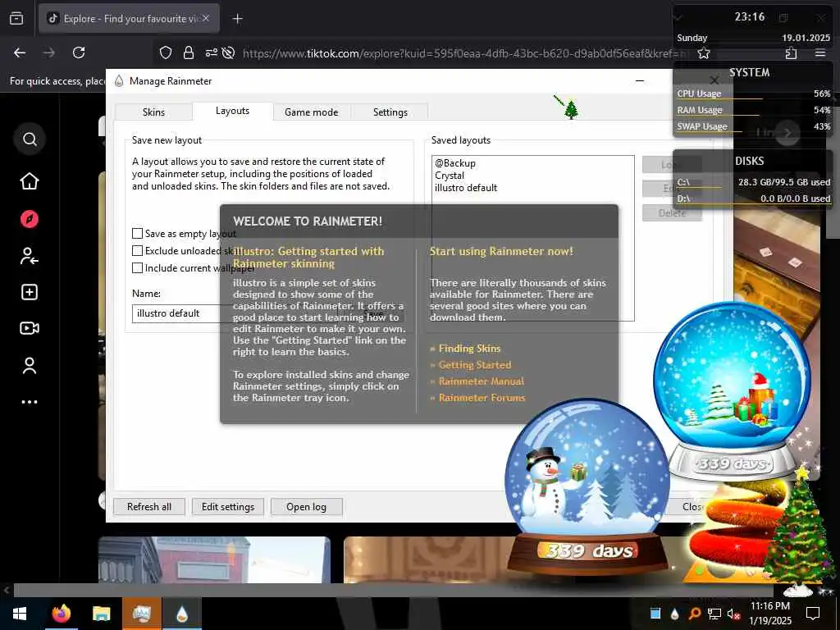The height and width of the screenshot is (630, 840).
Task: Select illustro default in saved layouts list
Action: click(466, 188)
